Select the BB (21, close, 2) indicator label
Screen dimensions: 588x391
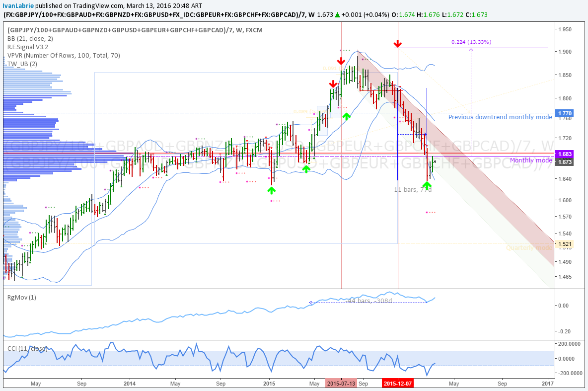[30, 38]
